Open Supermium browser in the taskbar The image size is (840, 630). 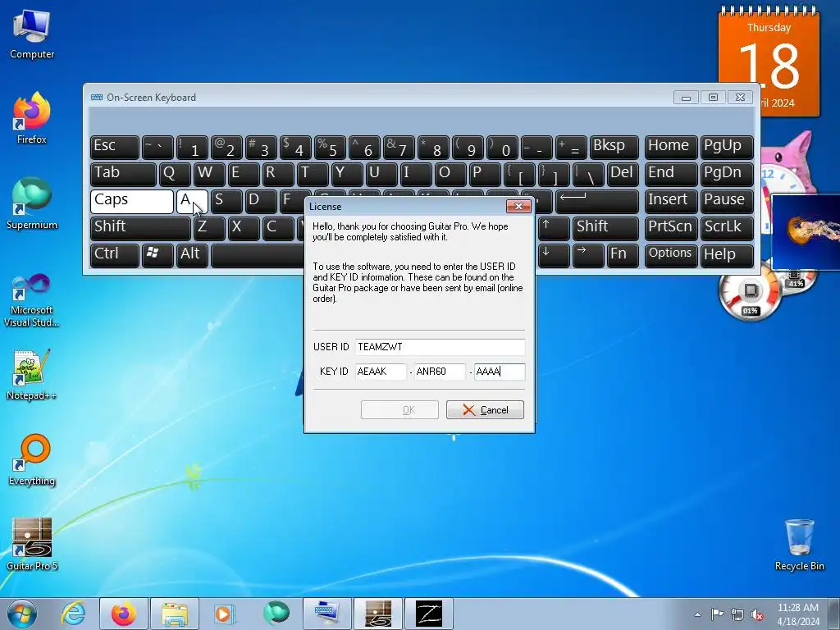(276, 614)
